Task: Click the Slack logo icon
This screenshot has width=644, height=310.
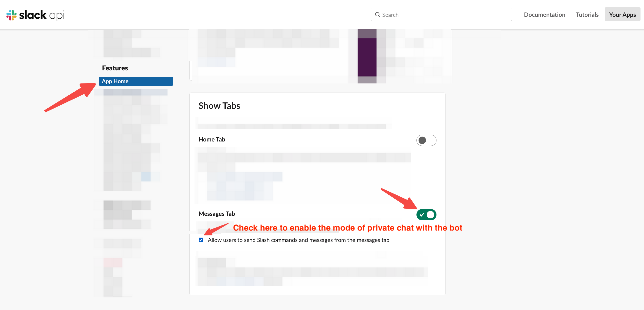Action: [x=11, y=15]
